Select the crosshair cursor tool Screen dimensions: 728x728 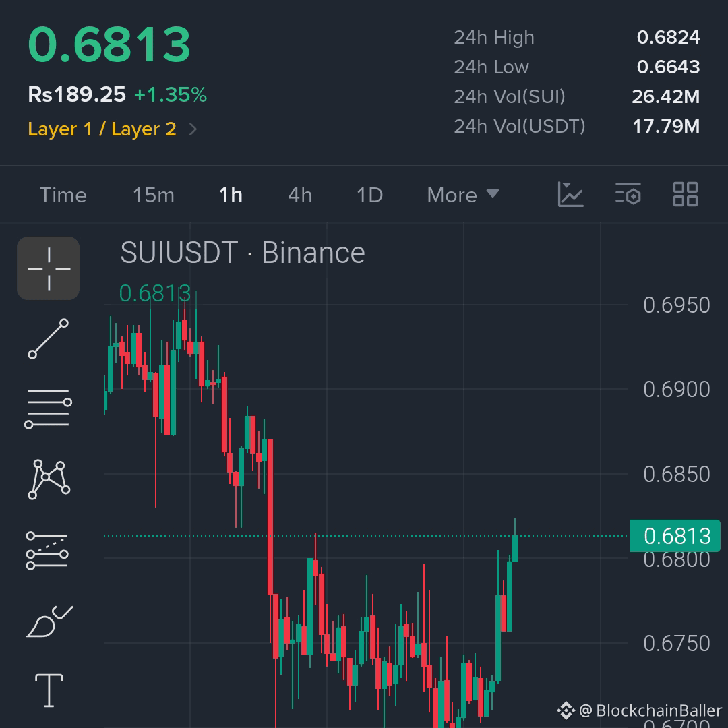click(x=49, y=268)
